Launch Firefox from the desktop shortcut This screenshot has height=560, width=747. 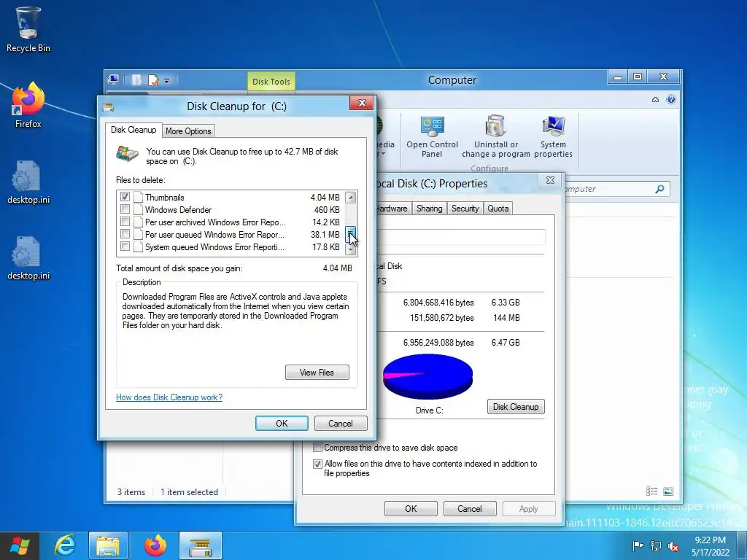click(28, 105)
